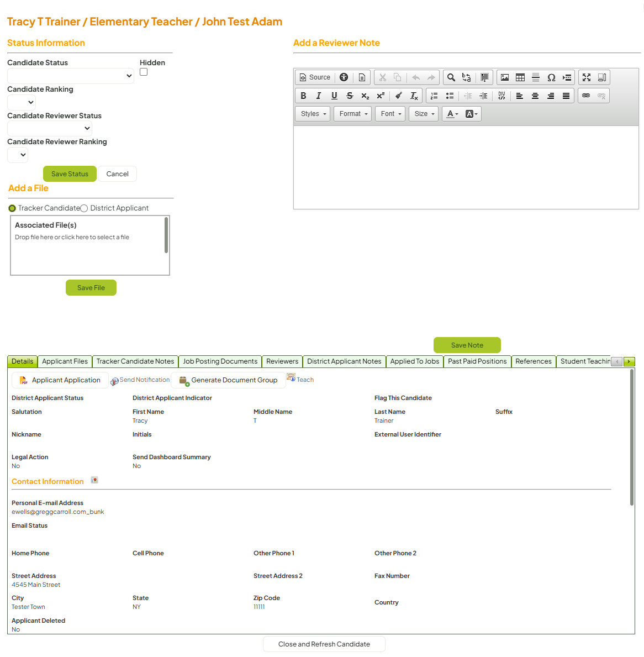644x657 pixels.
Task: Click into the reviewer note text area
Action: (466, 167)
